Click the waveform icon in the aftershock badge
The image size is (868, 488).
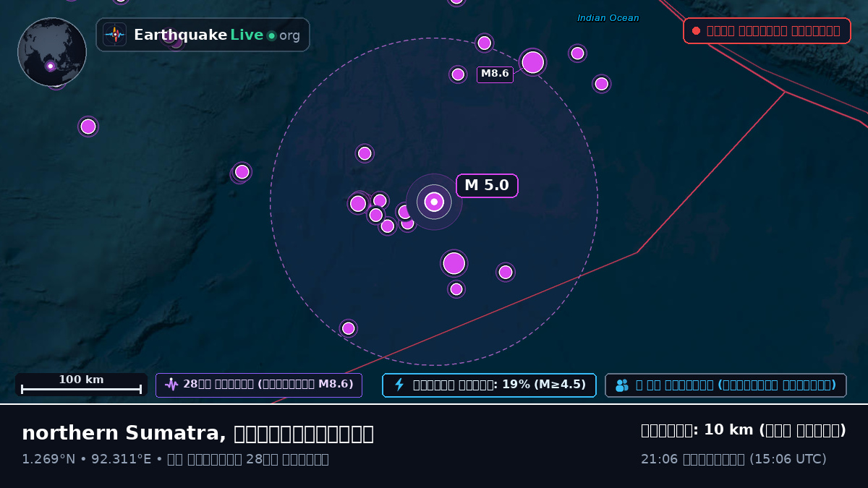(171, 385)
